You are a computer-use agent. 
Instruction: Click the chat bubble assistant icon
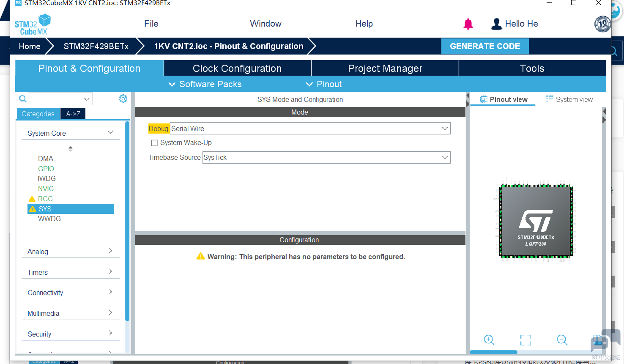[606, 340]
